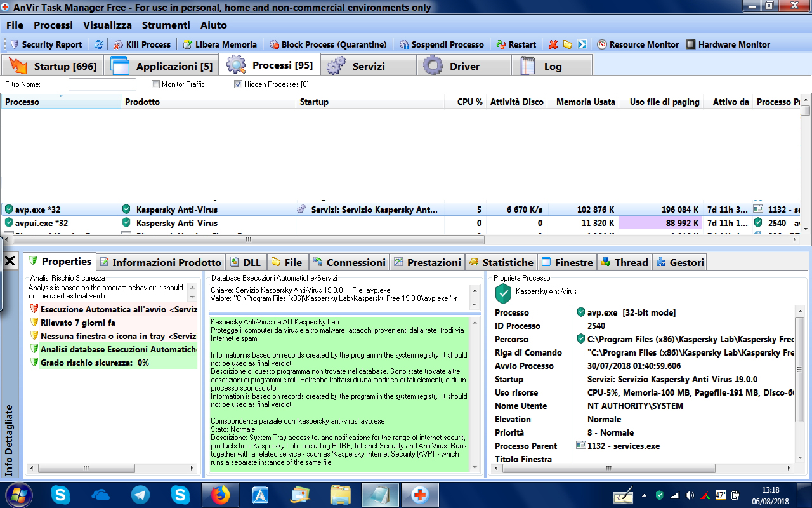The image size is (812, 508).
Task: Show hidden system tray icons arrow
Action: point(645,495)
